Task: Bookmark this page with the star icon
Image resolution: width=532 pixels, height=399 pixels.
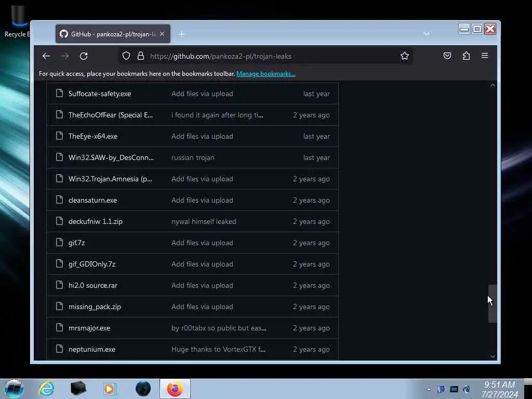Action: [404, 56]
